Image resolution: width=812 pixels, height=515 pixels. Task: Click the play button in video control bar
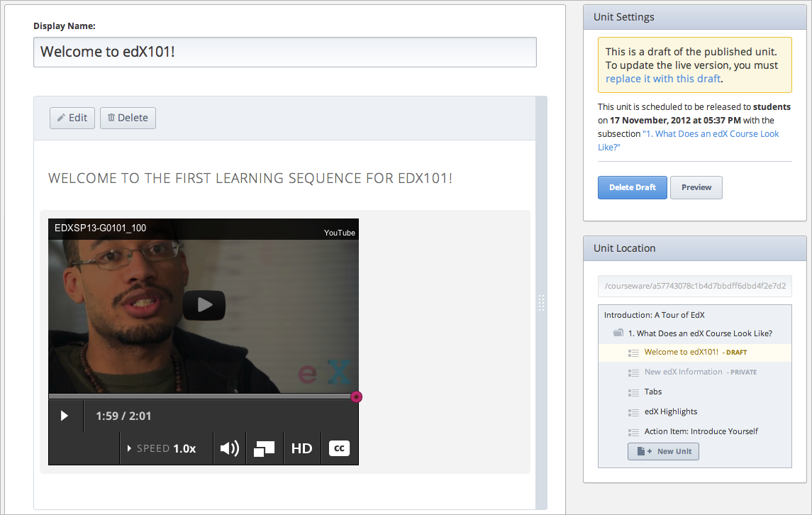coord(65,416)
